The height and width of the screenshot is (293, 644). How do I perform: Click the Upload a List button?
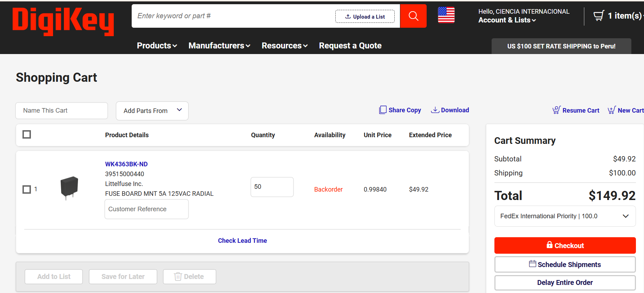[365, 16]
